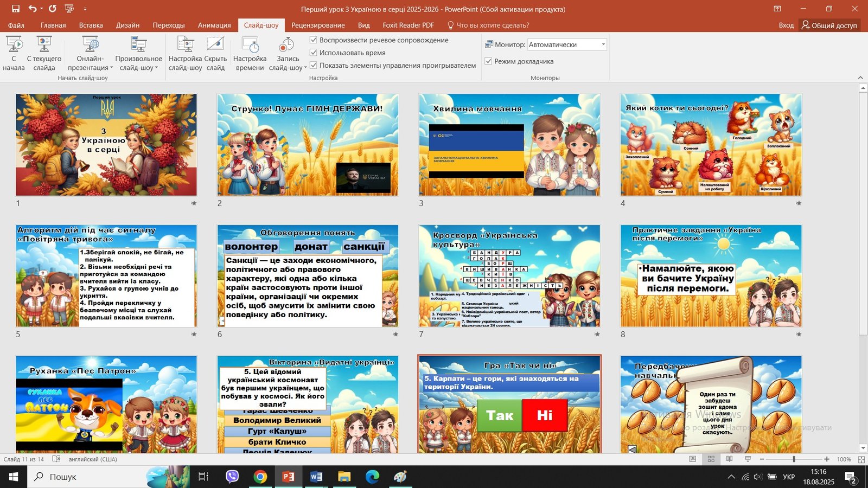This screenshot has height=488, width=868.
Task: Open Word from taskbar
Action: (x=316, y=477)
